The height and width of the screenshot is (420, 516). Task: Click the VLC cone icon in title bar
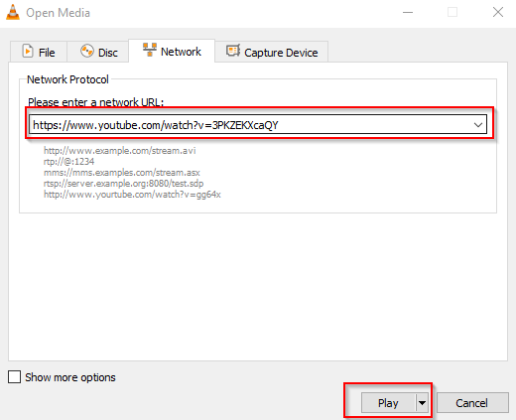coord(13,12)
